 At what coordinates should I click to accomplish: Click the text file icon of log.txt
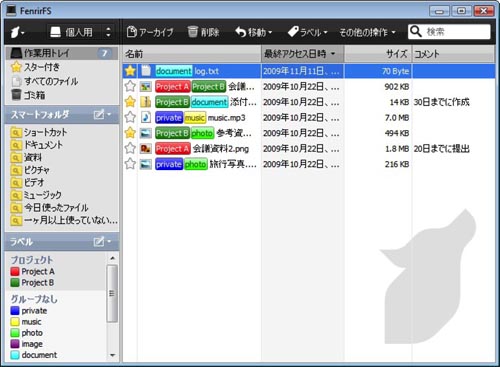point(146,71)
